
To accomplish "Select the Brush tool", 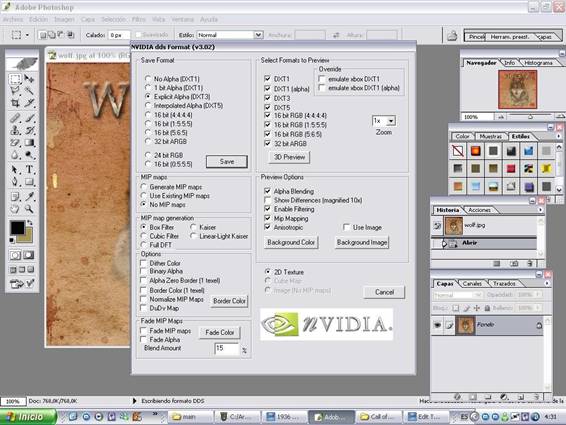I will [x=29, y=118].
